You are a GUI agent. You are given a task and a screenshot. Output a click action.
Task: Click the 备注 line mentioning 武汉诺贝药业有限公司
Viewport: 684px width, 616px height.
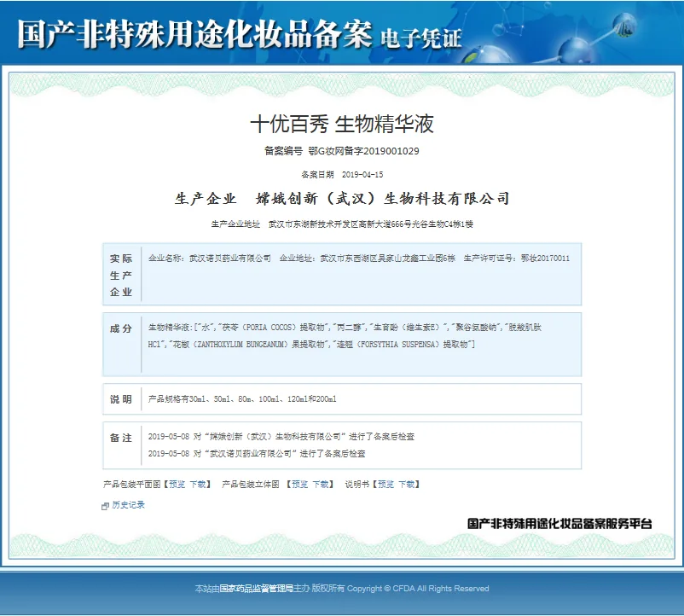[257, 454]
